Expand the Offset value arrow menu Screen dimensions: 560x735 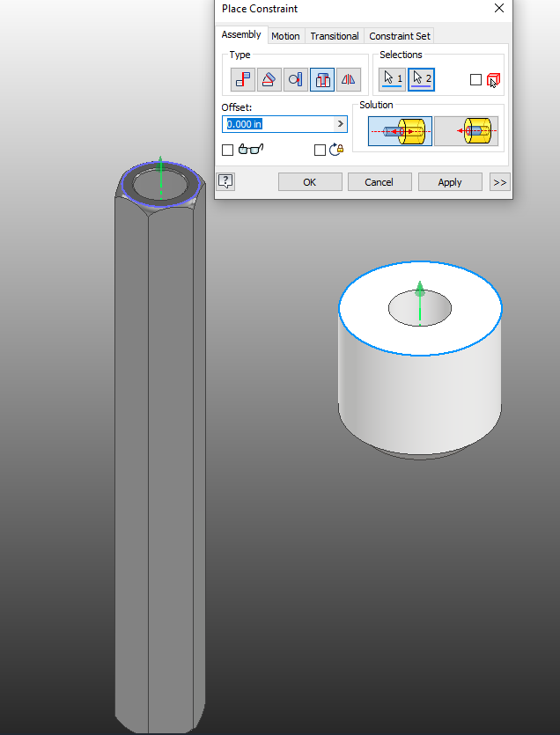pos(341,124)
